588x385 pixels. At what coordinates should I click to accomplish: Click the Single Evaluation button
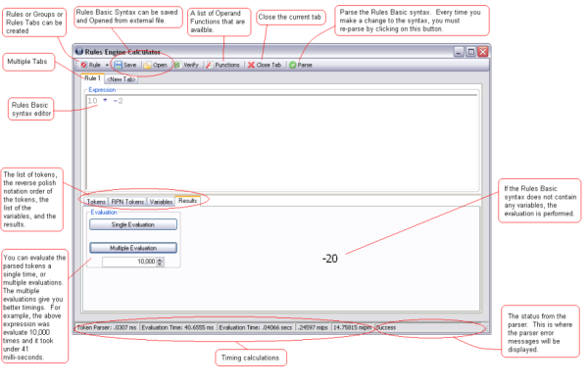tap(133, 224)
